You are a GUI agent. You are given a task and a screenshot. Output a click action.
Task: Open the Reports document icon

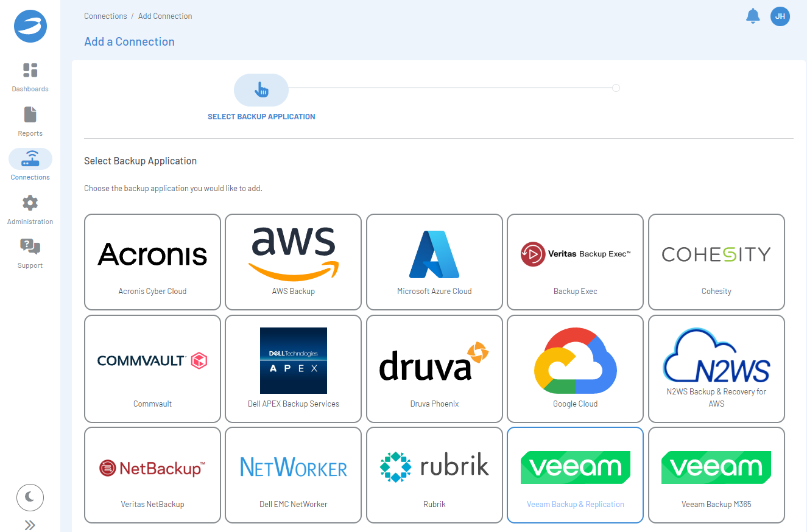point(30,114)
